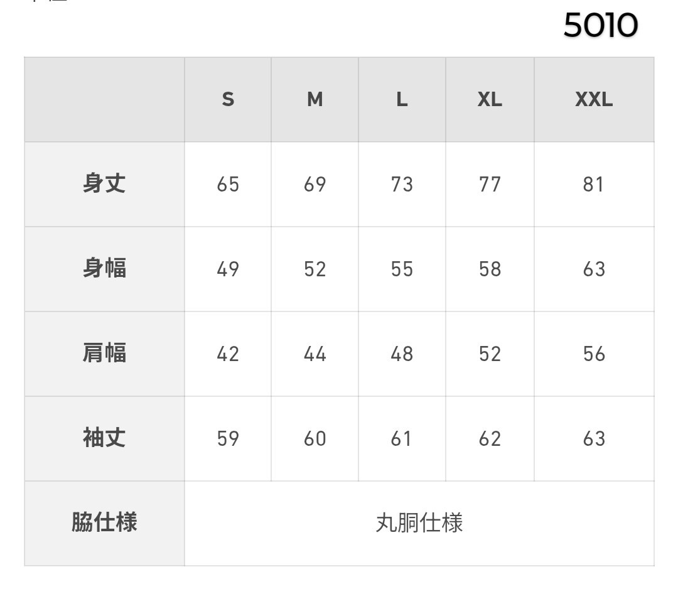
Task: Click the 丸胴仕様 cell text
Action: pos(419,522)
